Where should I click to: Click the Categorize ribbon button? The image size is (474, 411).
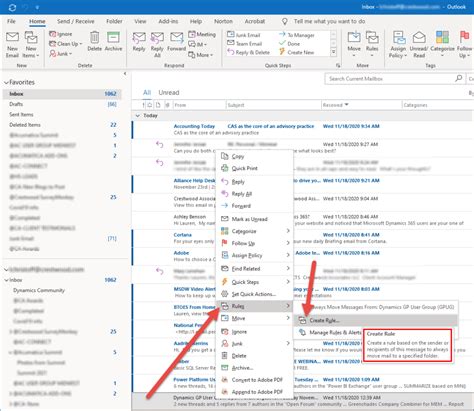point(442,44)
